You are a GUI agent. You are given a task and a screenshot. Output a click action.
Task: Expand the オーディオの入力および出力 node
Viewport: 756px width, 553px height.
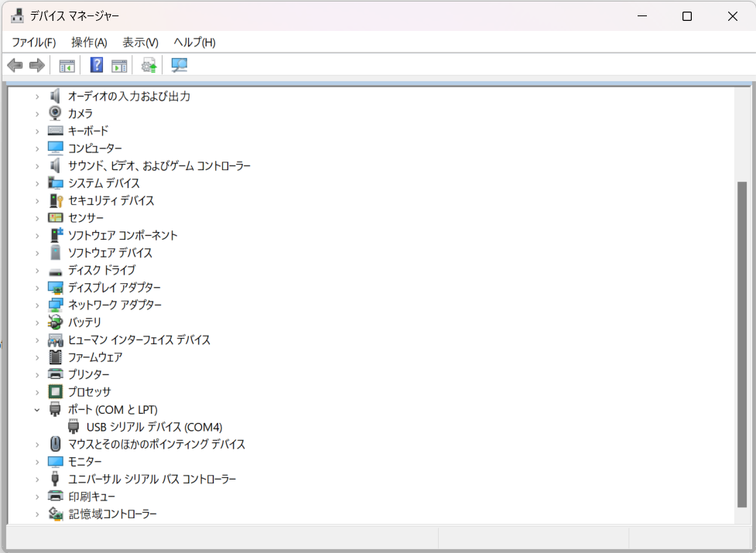click(x=37, y=97)
